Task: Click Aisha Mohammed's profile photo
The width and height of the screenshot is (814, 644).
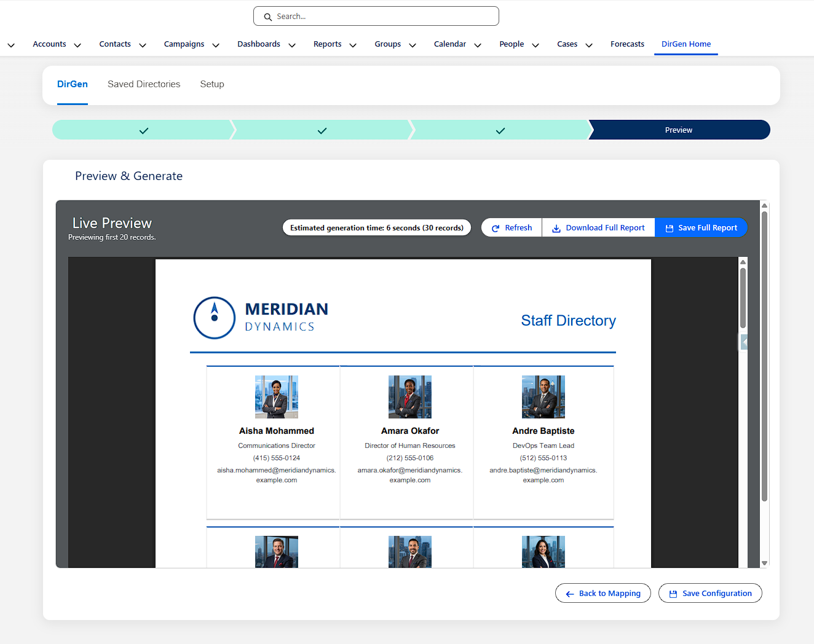Action: (276, 396)
